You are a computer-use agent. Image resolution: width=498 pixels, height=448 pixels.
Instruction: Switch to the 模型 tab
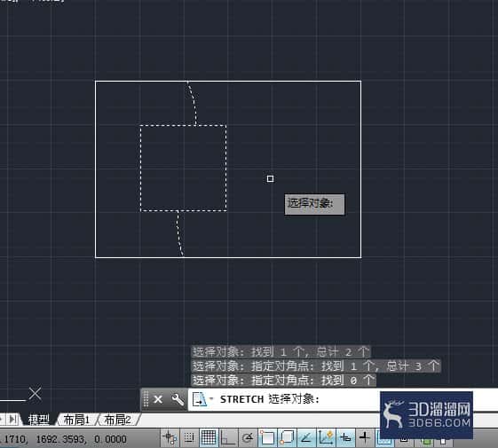click(x=39, y=420)
